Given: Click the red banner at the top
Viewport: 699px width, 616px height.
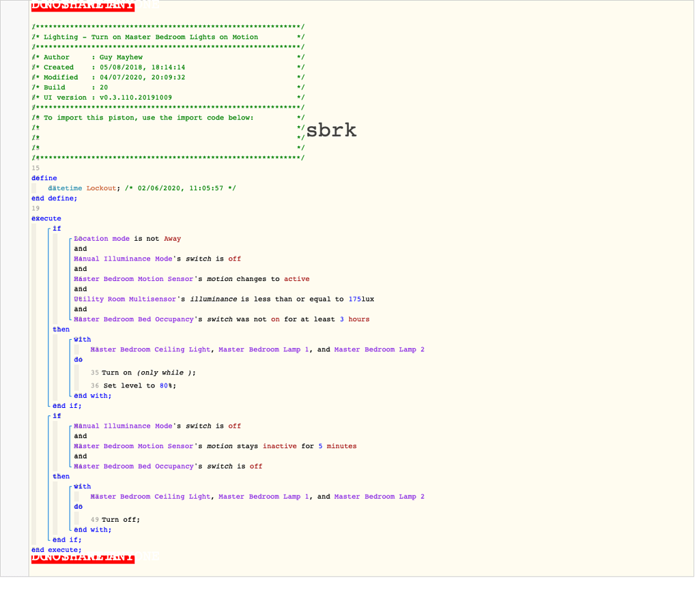Looking at the screenshot, I should pos(82,6).
